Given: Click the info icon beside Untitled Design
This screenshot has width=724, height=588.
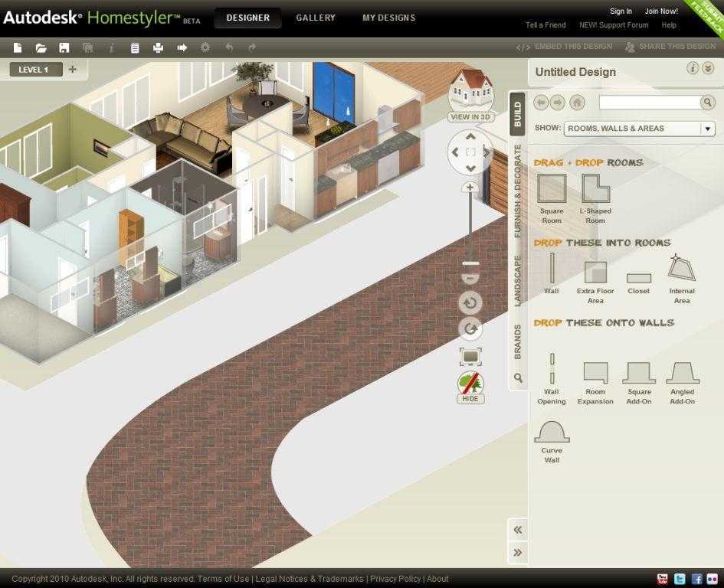Looking at the screenshot, I should point(692,68).
